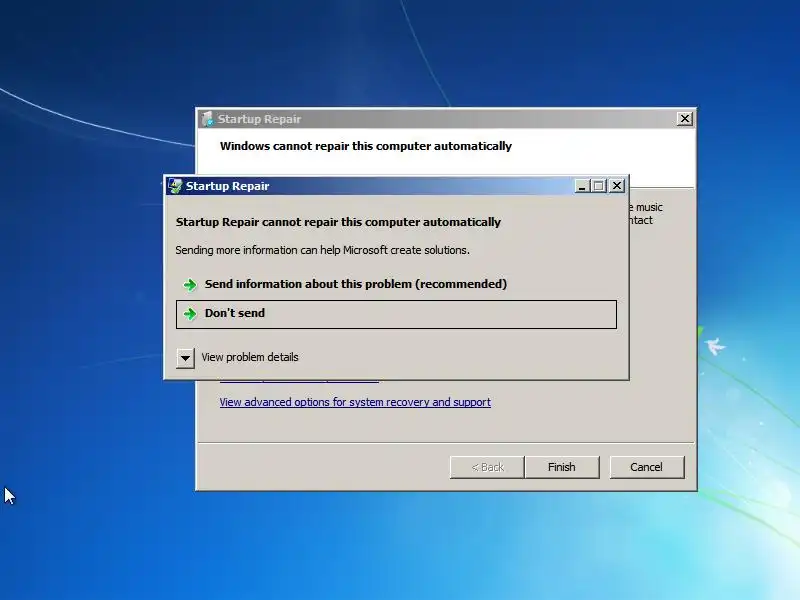The width and height of the screenshot is (800, 600).
Task: Minimize the front Startup Repair dialog
Action: coord(582,186)
